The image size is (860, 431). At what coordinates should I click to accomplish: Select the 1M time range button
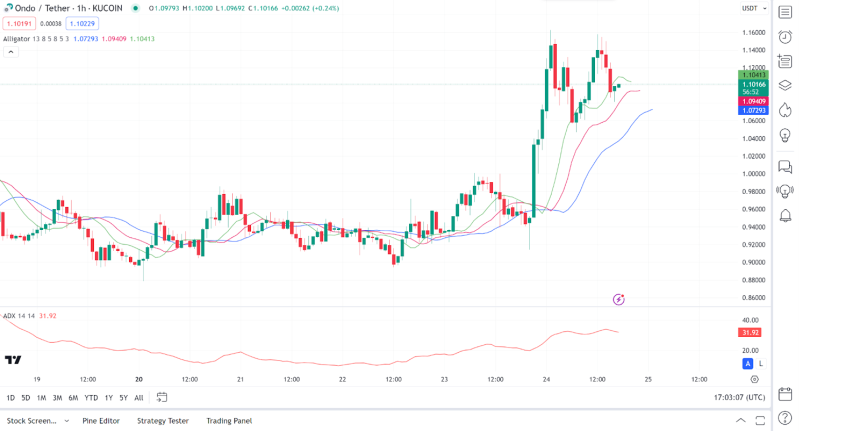coord(41,398)
